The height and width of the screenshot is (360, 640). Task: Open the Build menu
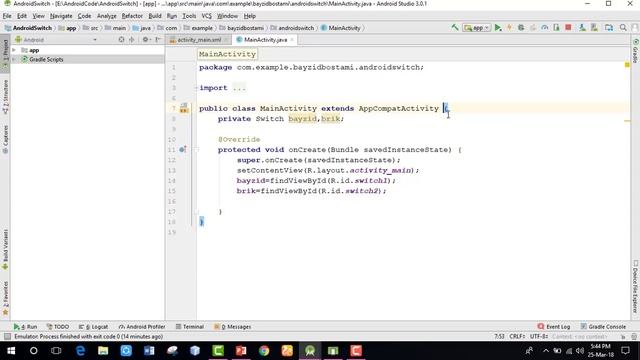click(x=155, y=16)
